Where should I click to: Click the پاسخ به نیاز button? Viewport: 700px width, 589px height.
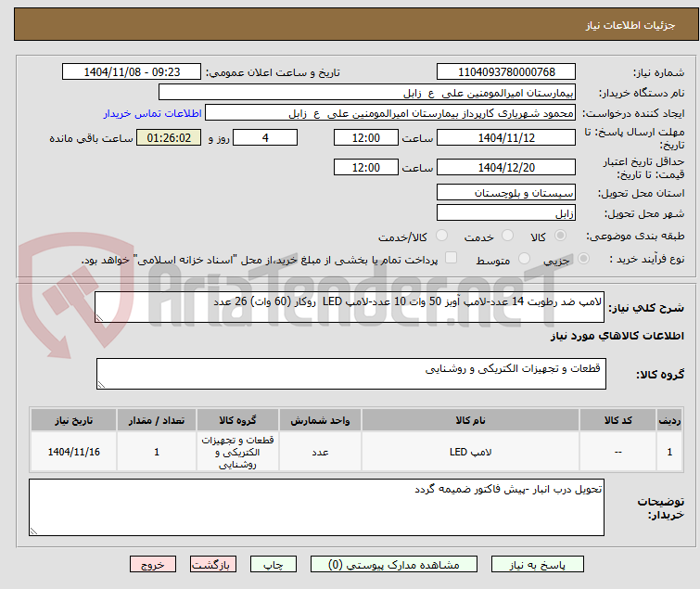(537, 565)
